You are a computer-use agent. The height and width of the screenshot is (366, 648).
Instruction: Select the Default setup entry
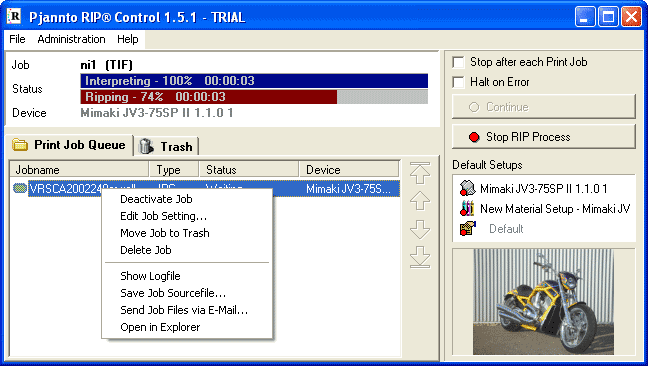tap(506, 229)
